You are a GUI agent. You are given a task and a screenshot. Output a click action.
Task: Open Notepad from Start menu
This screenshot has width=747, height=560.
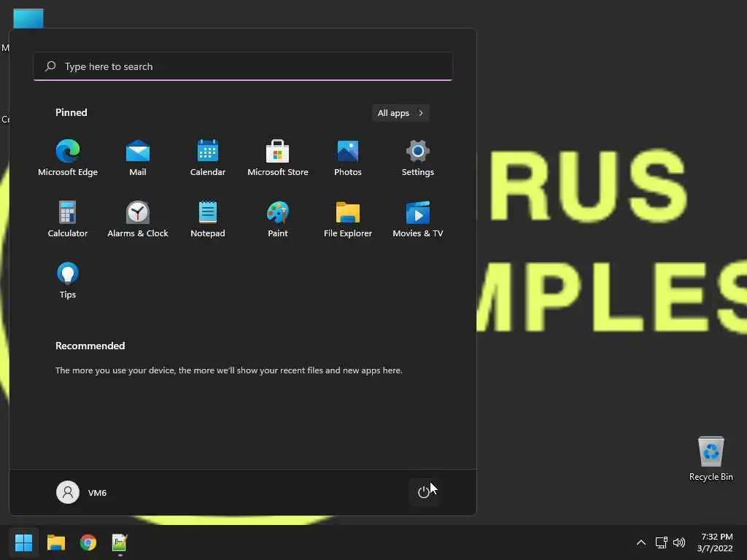click(x=208, y=219)
